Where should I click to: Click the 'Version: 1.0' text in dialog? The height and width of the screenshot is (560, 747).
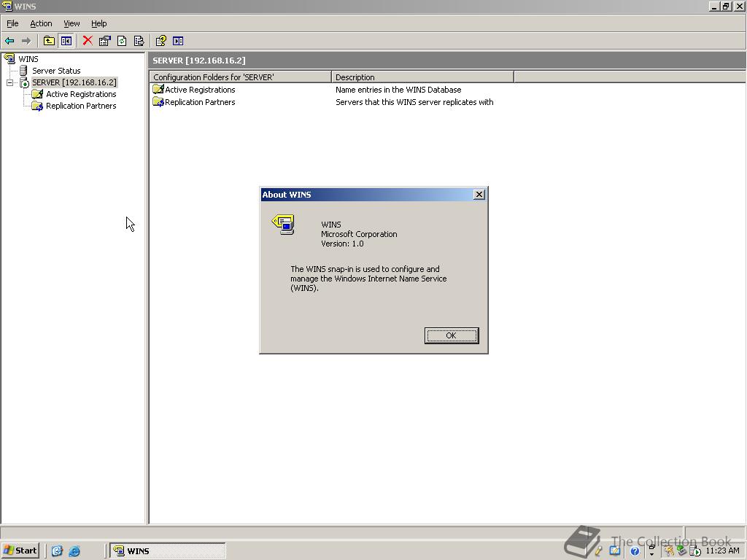pyautogui.click(x=342, y=244)
